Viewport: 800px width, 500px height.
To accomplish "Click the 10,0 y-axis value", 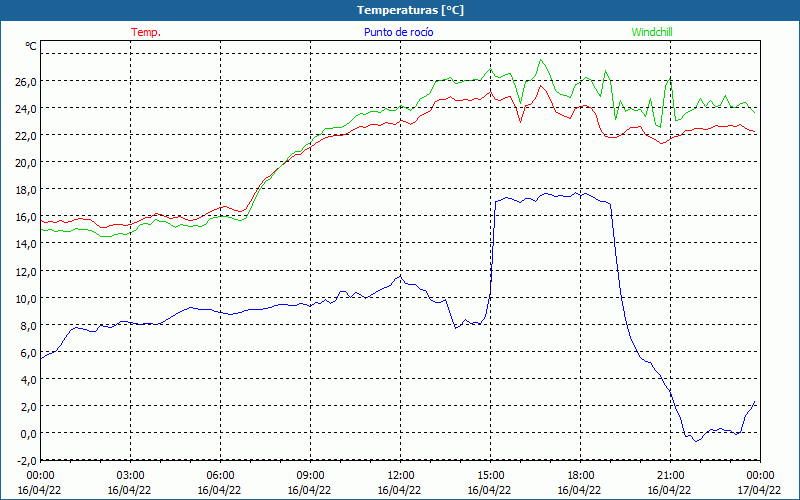I will pyautogui.click(x=27, y=298).
